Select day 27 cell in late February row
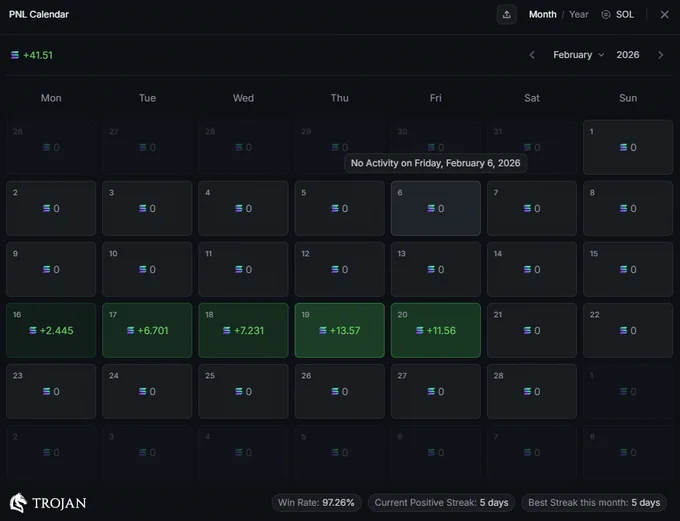680x521 pixels. tap(436, 391)
